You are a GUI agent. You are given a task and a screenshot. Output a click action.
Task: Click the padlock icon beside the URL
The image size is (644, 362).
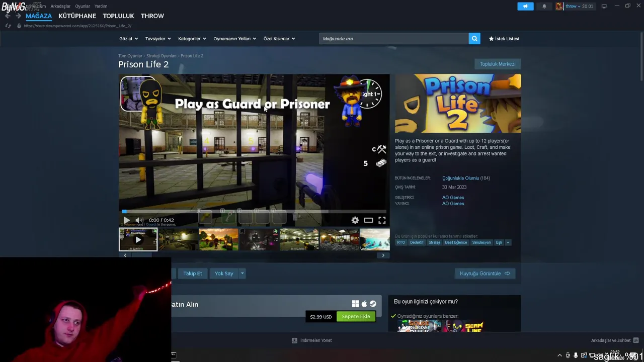(19, 26)
